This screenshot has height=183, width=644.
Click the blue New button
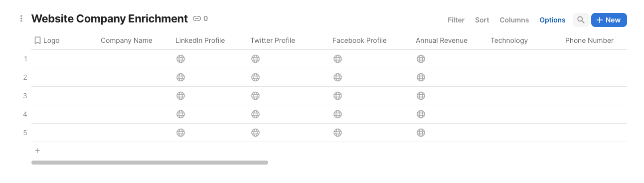pyautogui.click(x=609, y=20)
